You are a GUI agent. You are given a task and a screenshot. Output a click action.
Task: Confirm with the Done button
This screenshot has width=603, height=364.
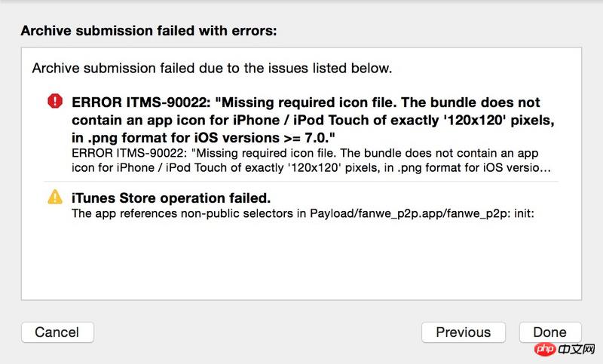[549, 332]
